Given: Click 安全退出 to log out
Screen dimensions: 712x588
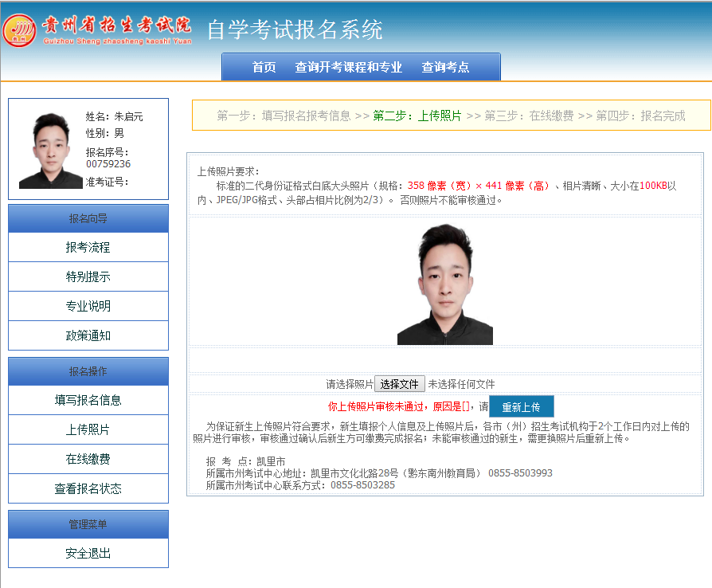Looking at the screenshot, I should (x=88, y=553).
